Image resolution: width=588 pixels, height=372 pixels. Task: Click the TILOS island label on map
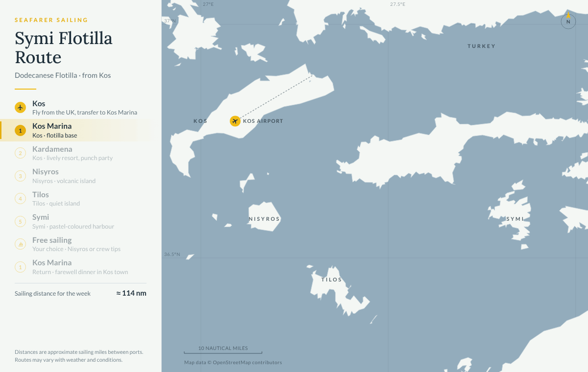coord(332,279)
